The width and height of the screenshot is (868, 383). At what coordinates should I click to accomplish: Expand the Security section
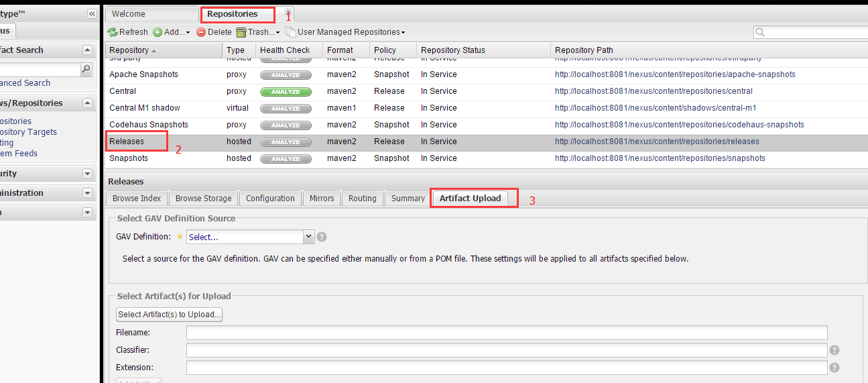tap(87, 173)
